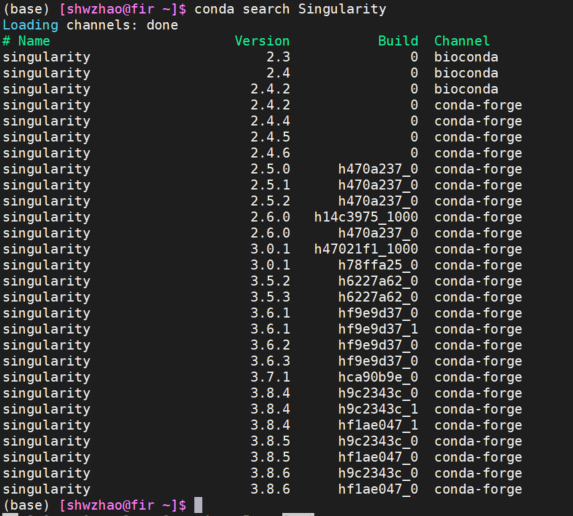The width and height of the screenshot is (573, 516).
Task: Select version 2.5.1 in the list
Action: pos(270,185)
